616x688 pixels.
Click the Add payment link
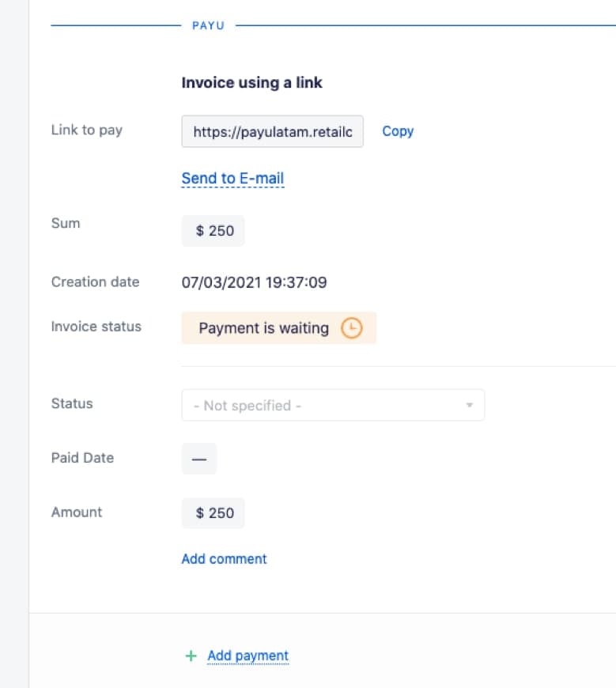coord(248,656)
